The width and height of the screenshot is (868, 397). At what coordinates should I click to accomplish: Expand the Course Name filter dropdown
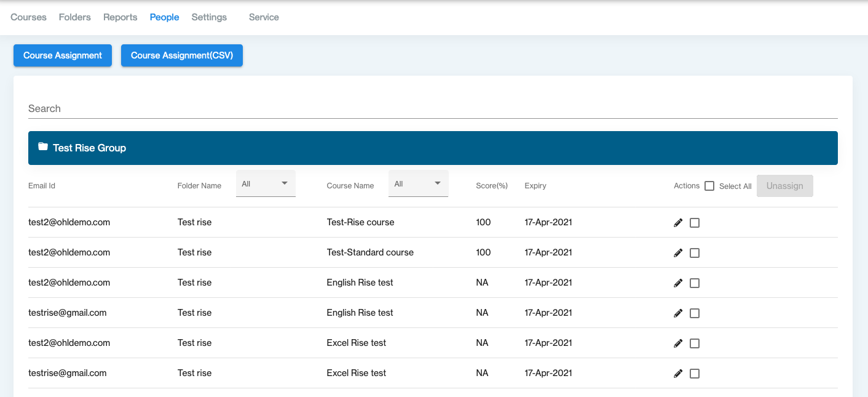pos(418,184)
